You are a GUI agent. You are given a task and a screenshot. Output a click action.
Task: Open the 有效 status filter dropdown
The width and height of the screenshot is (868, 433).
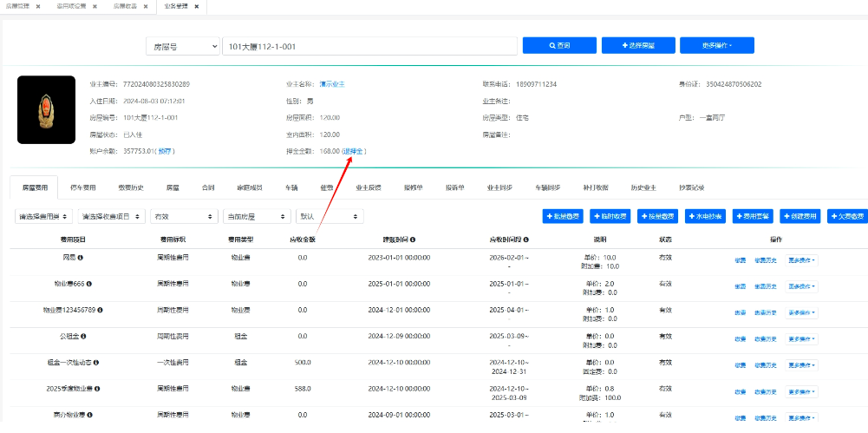pos(182,216)
